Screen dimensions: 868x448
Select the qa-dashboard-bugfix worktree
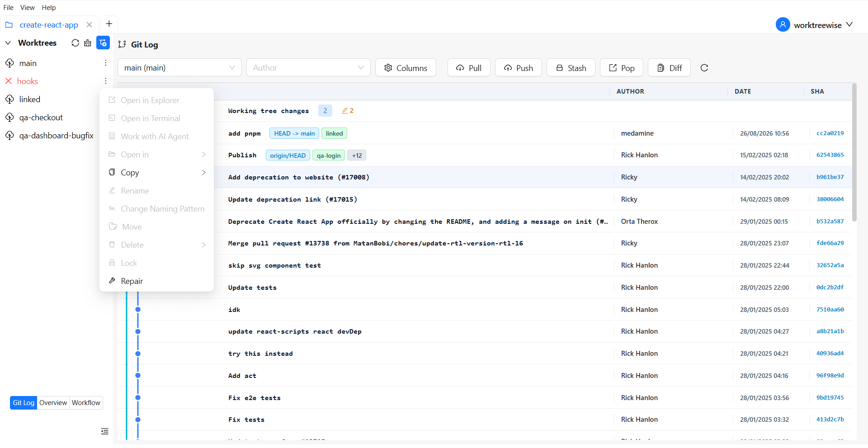tap(57, 136)
